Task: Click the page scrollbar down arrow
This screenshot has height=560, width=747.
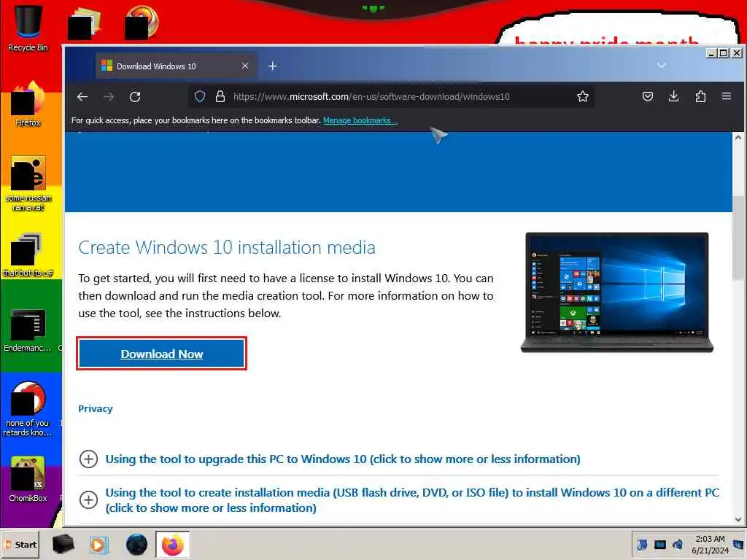Action: pyautogui.click(x=738, y=519)
